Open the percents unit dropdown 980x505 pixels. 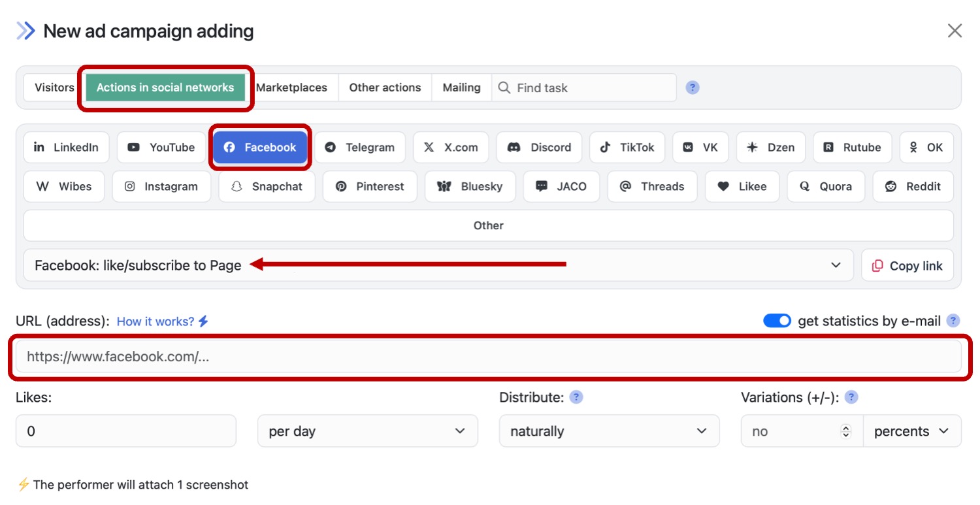coord(911,431)
